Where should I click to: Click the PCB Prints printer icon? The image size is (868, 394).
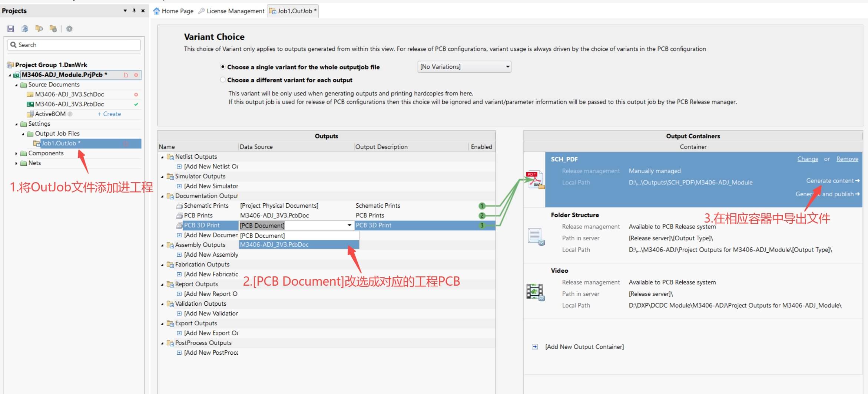pos(179,216)
